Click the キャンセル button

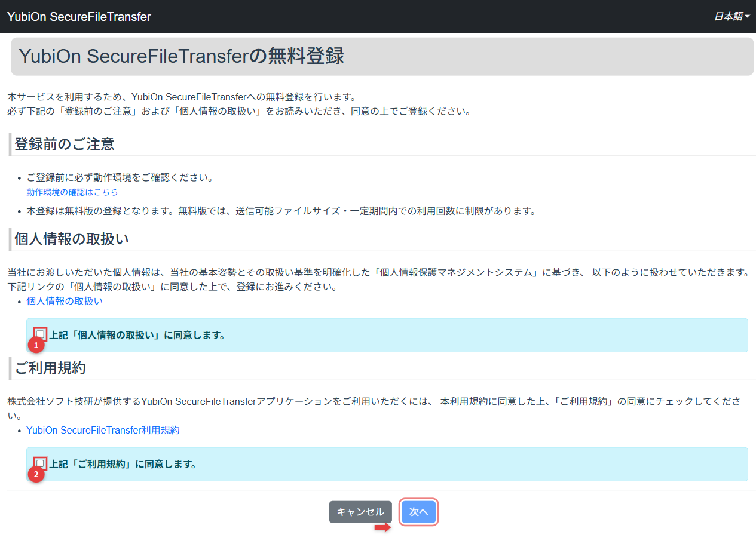tap(360, 512)
